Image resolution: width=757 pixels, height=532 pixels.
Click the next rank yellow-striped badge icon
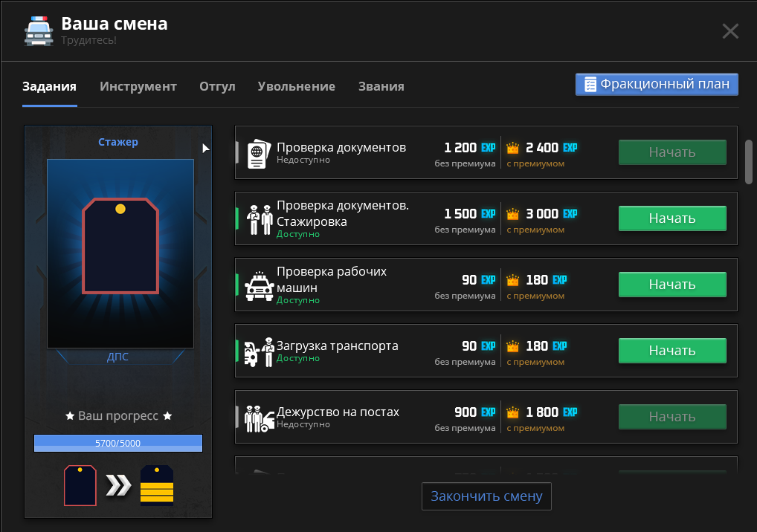tap(157, 485)
